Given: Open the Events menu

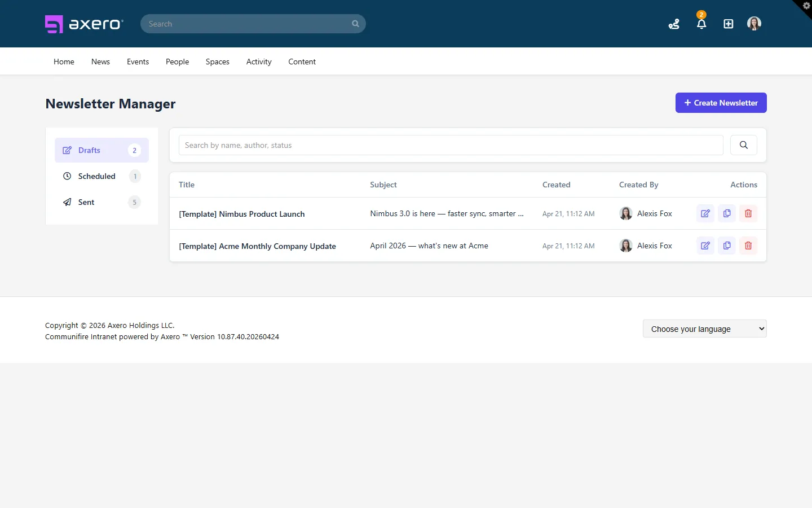Looking at the screenshot, I should click(138, 62).
